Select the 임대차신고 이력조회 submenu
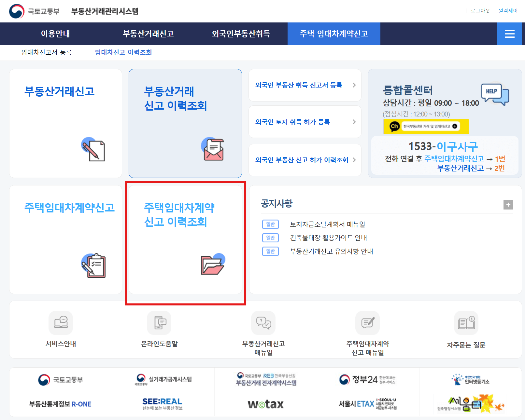This screenshot has height=420, width=525. click(x=123, y=52)
